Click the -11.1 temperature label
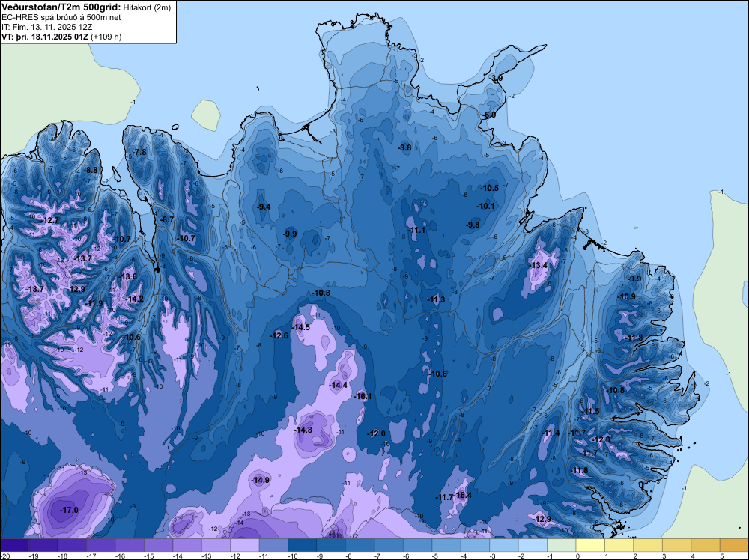The height and width of the screenshot is (560, 749). pyautogui.click(x=416, y=230)
